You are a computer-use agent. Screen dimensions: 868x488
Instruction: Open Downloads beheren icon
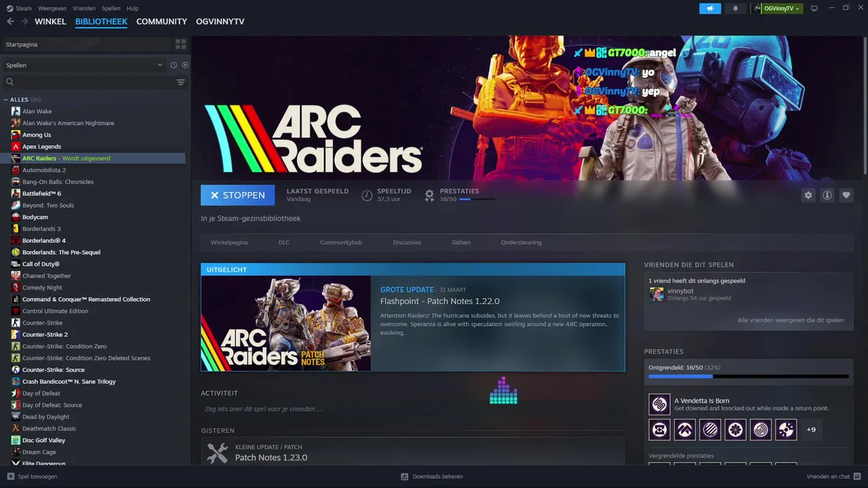405,476
